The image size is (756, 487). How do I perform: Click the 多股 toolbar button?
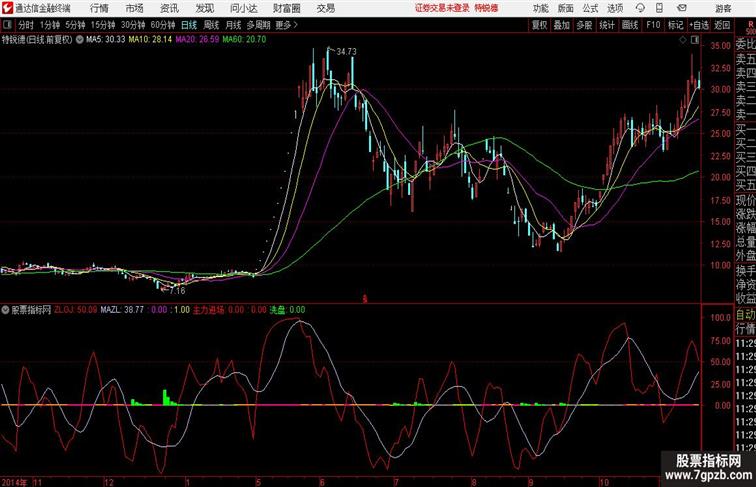pyautogui.click(x=584, y=25)
